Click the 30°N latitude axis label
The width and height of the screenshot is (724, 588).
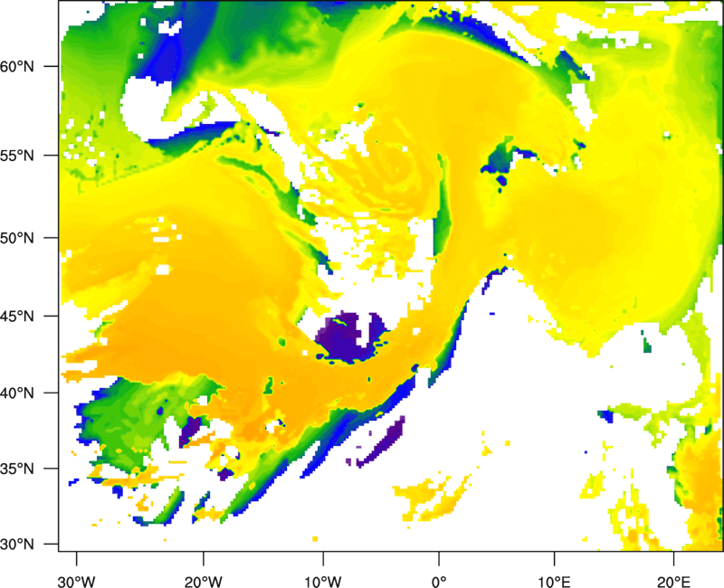[x=17, y=545]
